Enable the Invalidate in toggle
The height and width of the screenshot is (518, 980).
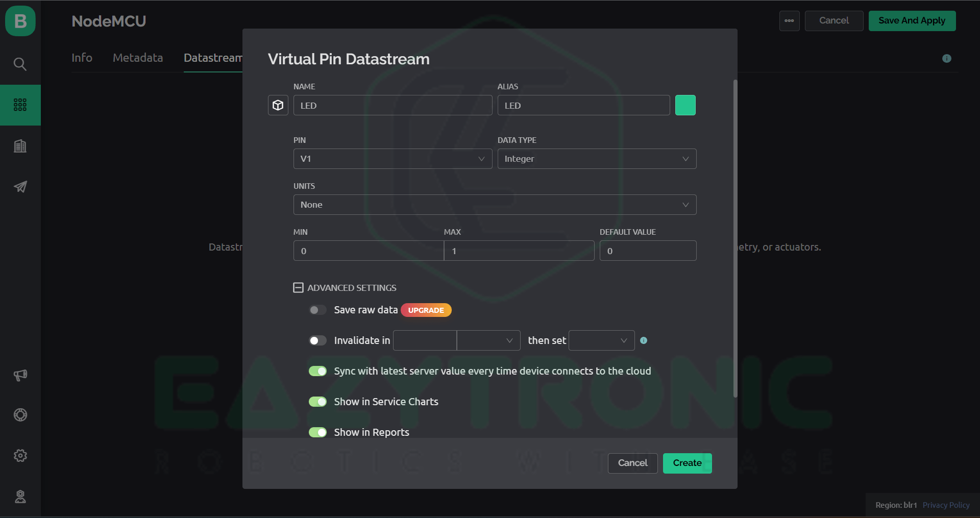coord(317,340)
